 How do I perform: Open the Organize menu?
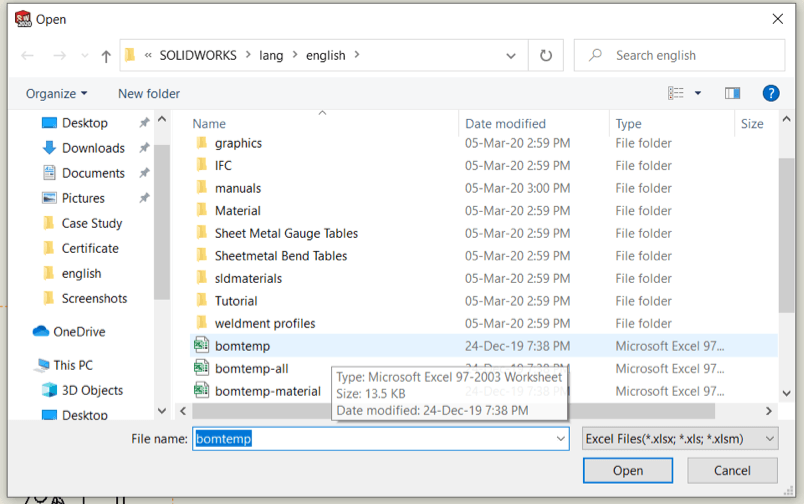pos(56,93)
